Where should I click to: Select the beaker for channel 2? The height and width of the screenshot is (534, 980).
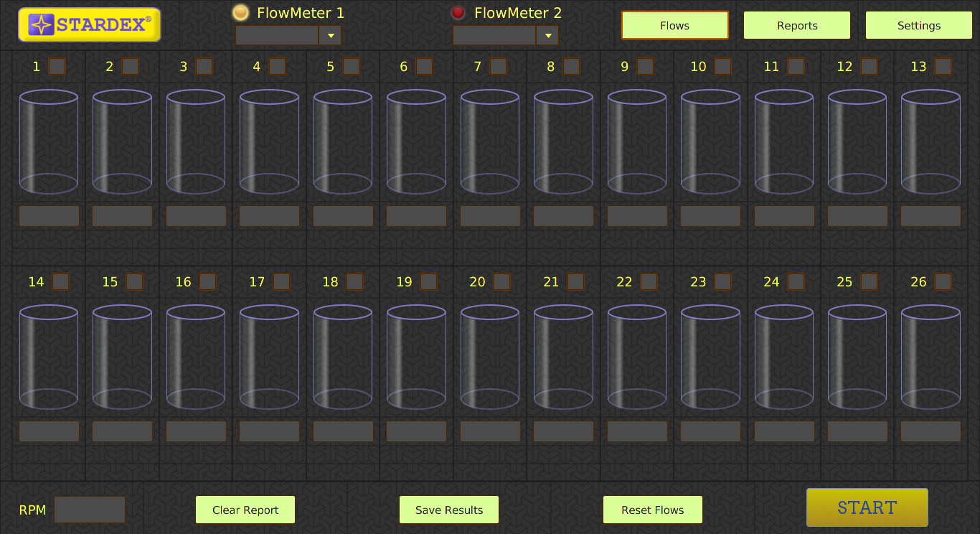(122, 141)
